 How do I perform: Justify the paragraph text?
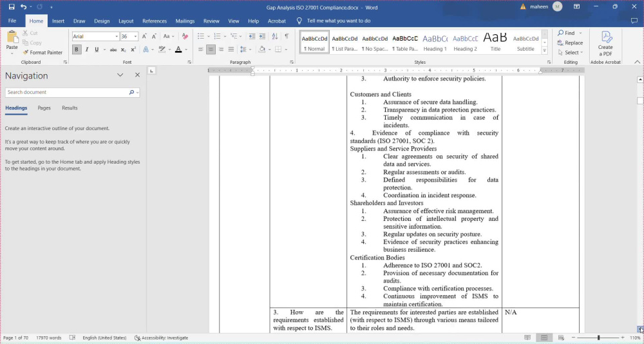tap(231, 50)
